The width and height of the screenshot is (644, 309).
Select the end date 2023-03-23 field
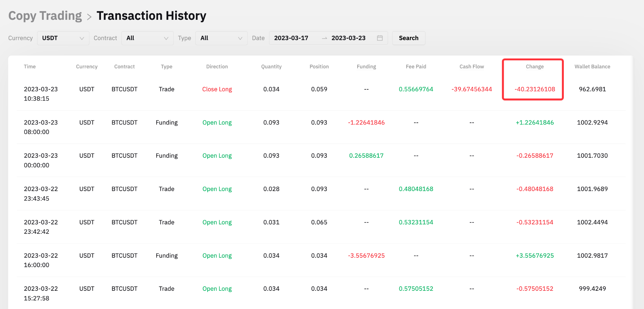point(348,38)
